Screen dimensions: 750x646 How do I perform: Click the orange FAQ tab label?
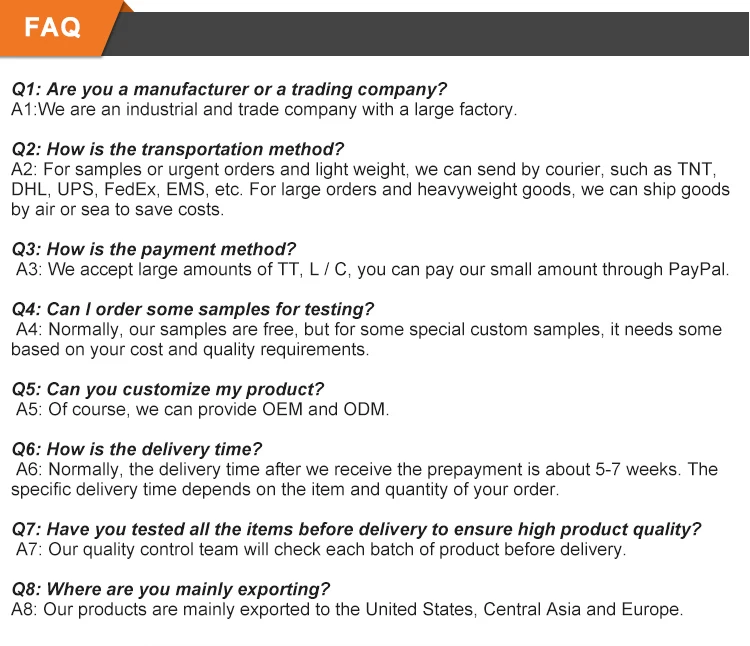53,27
